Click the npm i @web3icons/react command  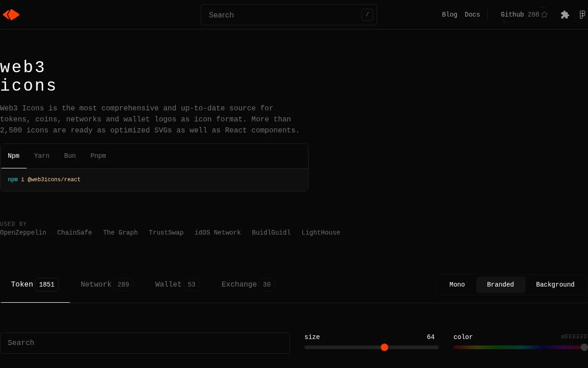pyautogui.click(x=44, y=180)
